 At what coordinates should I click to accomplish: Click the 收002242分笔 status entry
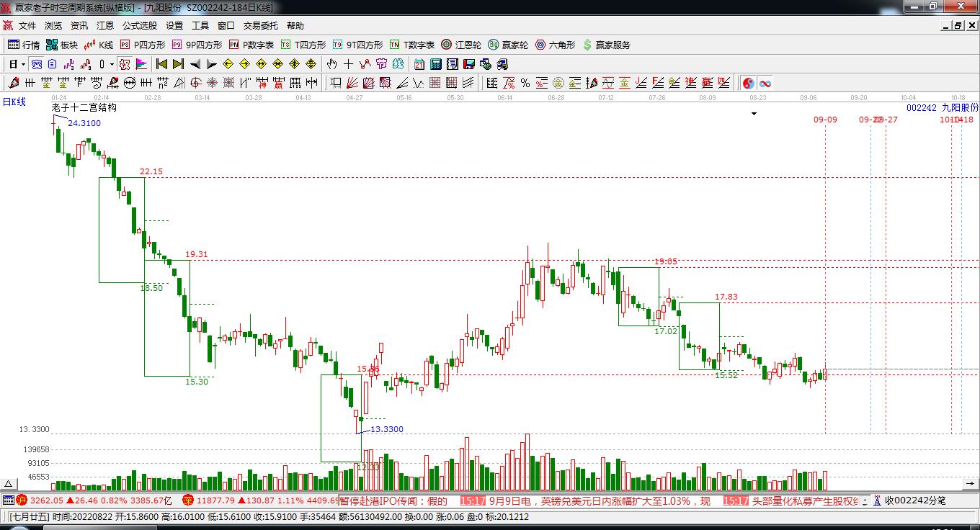point(915,500)
